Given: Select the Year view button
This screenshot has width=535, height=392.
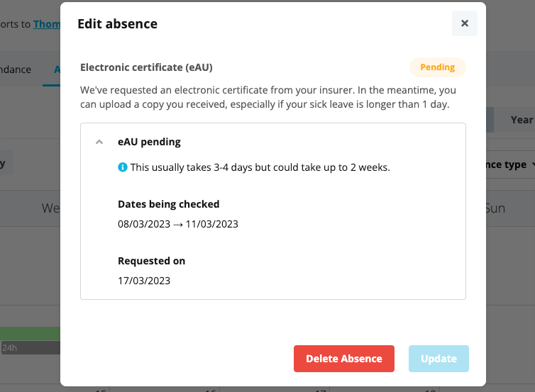Looking at the screenshot, I should tap(522, 120).
